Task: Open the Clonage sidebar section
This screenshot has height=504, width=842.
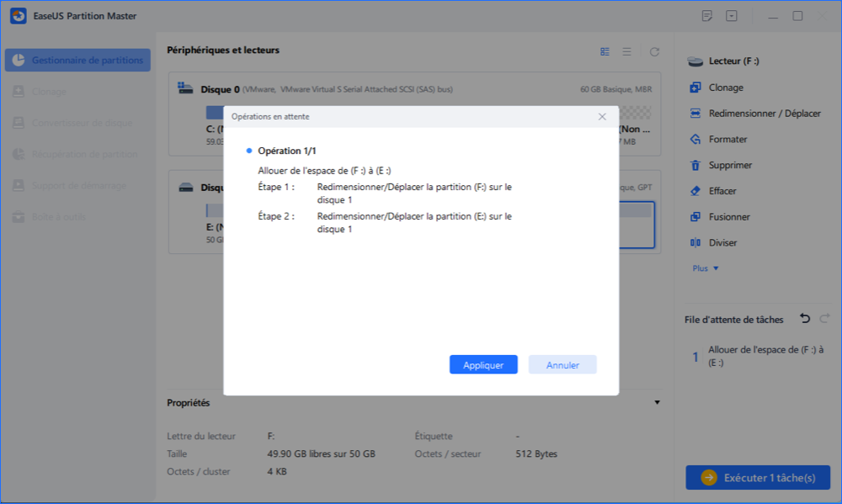Action: pyautogui.click(x=49, y=92)
